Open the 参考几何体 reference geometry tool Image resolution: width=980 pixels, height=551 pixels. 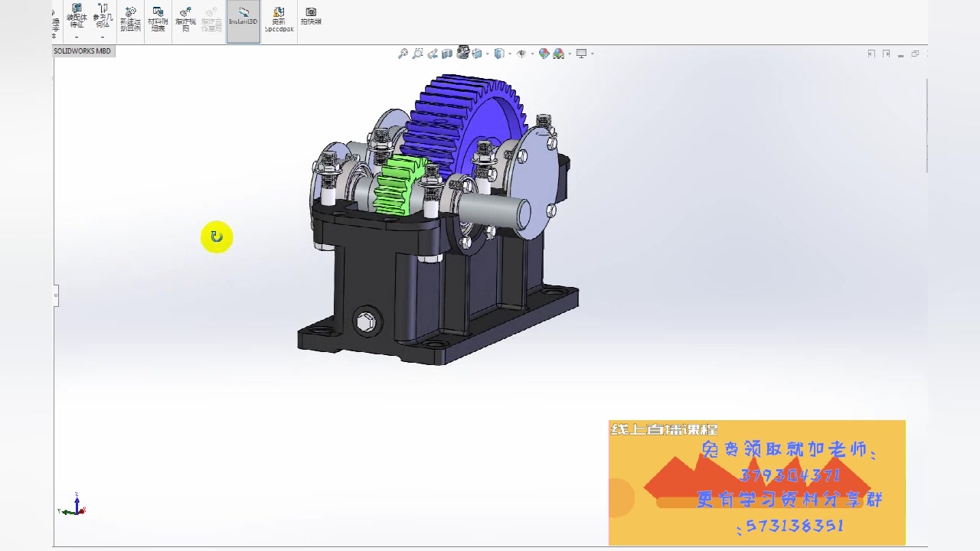pyautogui.click(x=102, y=16)
